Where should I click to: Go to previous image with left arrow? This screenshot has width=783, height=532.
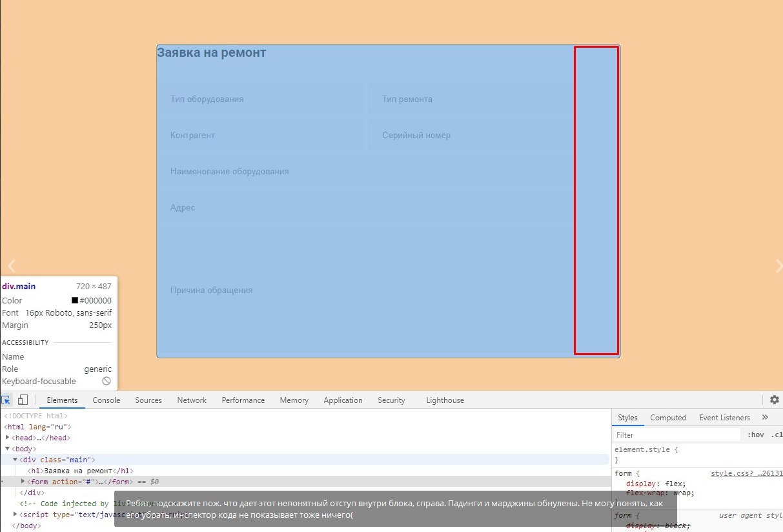pos(11,265)
